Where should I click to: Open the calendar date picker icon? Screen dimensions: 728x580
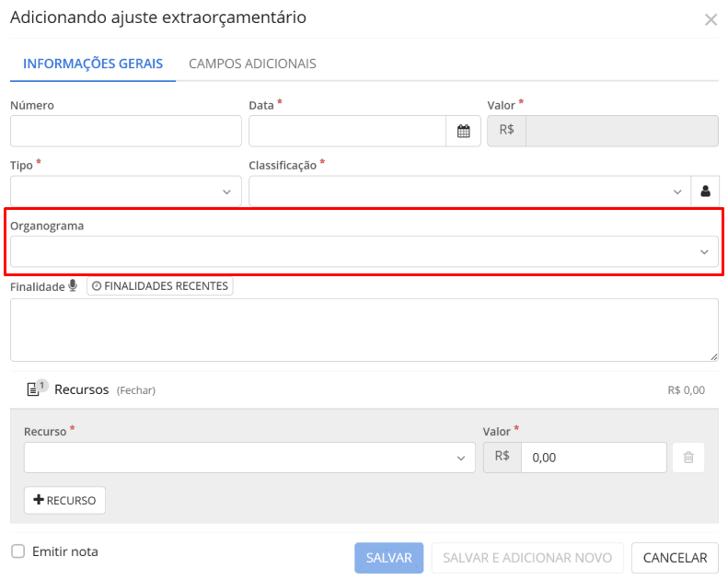click(x=463, y=131)
